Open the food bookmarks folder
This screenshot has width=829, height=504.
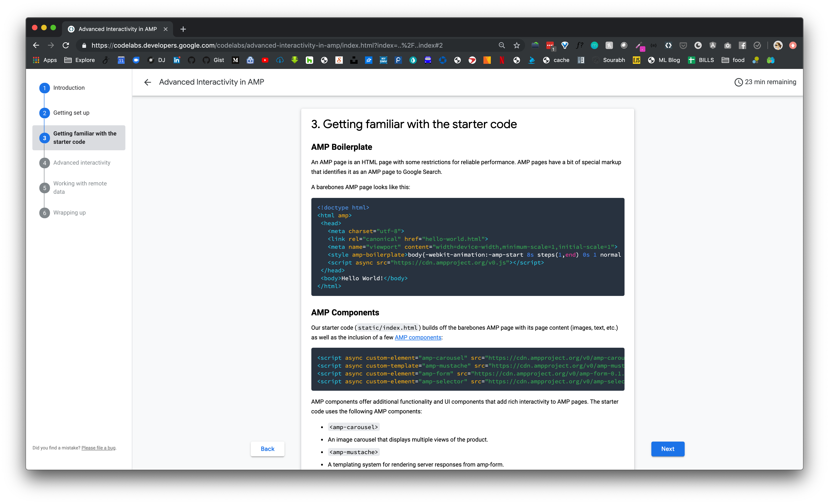coord(733,60)
